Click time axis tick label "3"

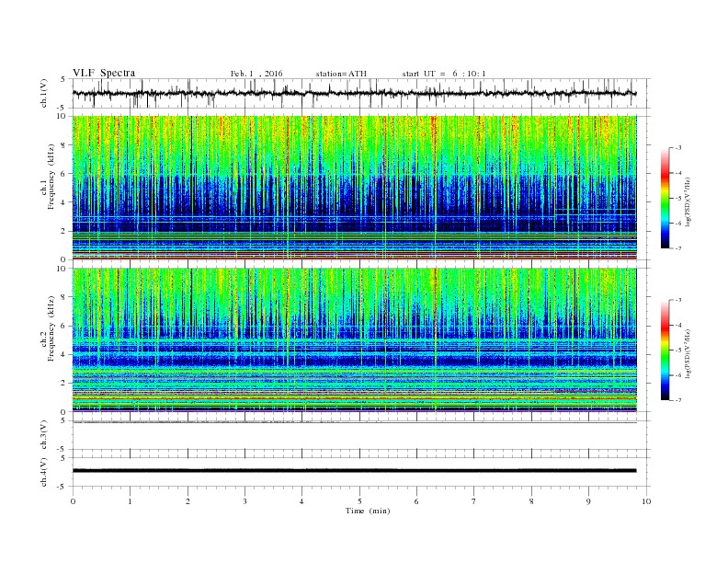coord(245,501)
